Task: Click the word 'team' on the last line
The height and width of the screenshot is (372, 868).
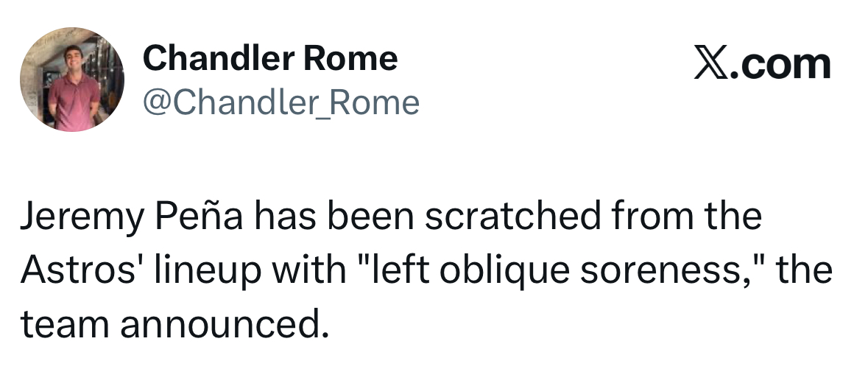Action: click(65, 324)
